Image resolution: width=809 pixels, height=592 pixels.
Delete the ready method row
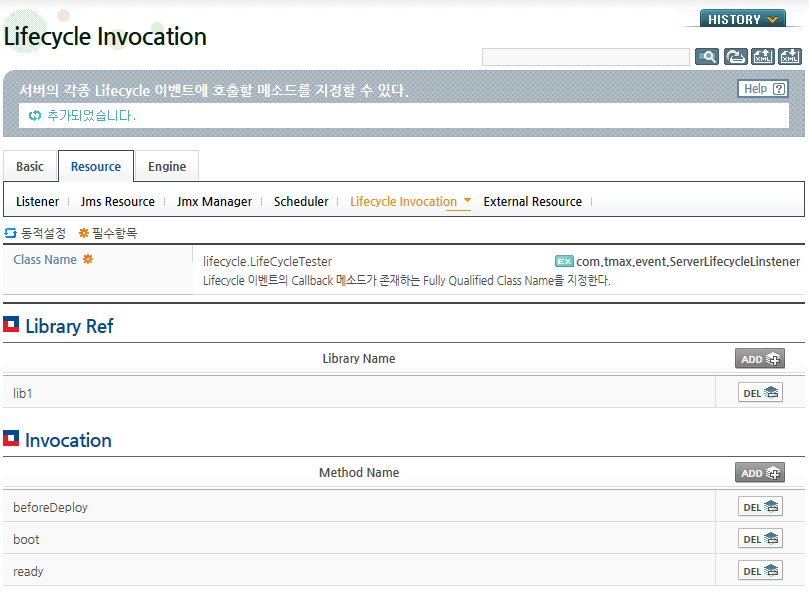(760, 571)
